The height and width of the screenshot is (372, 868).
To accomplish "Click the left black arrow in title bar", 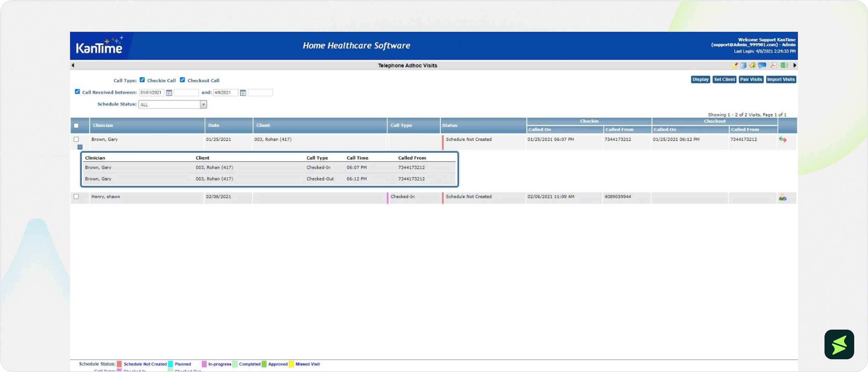I will pos(73,65).
